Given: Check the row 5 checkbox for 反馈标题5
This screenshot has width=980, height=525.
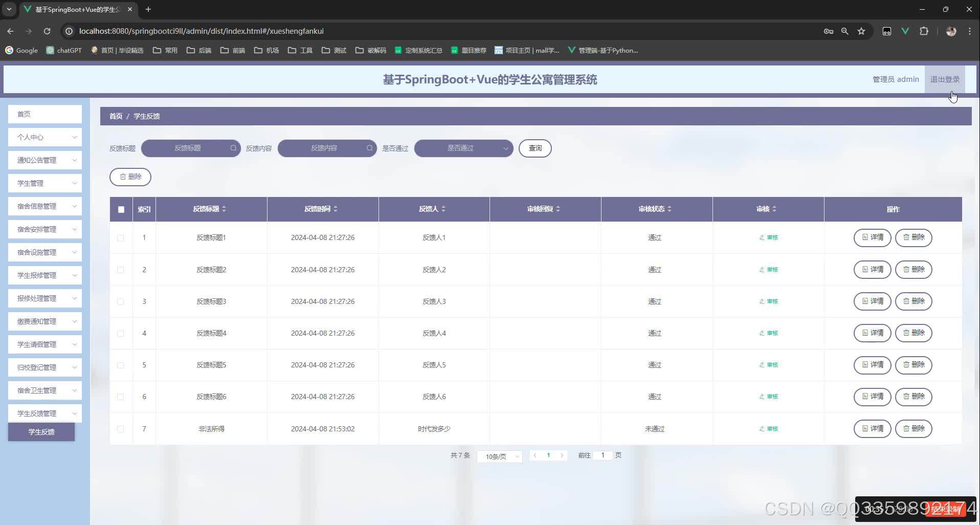Looking at the screenshot, I should tap(121, 365).
